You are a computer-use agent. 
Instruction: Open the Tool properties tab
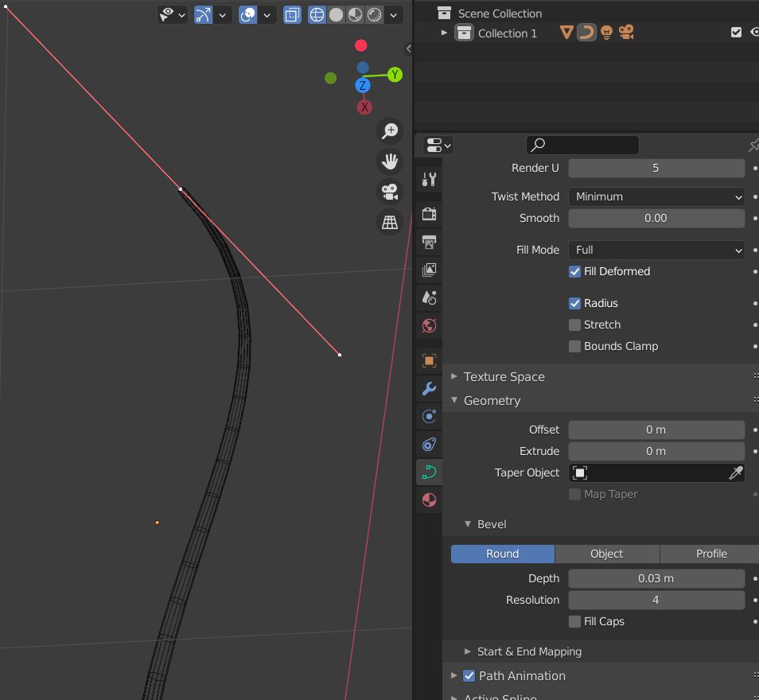coord(430,180)
